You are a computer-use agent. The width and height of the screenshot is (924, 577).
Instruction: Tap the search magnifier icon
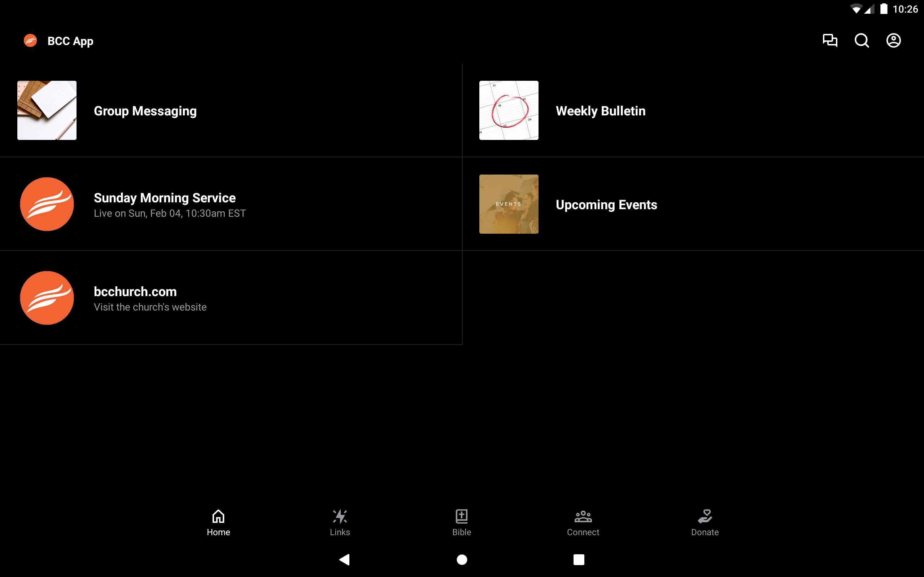pos(862,40)
